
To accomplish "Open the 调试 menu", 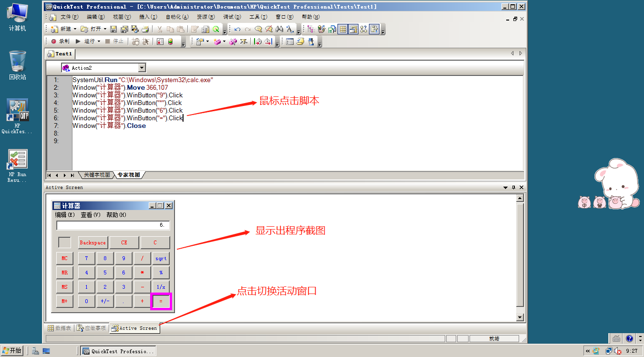I will [232, 17].
